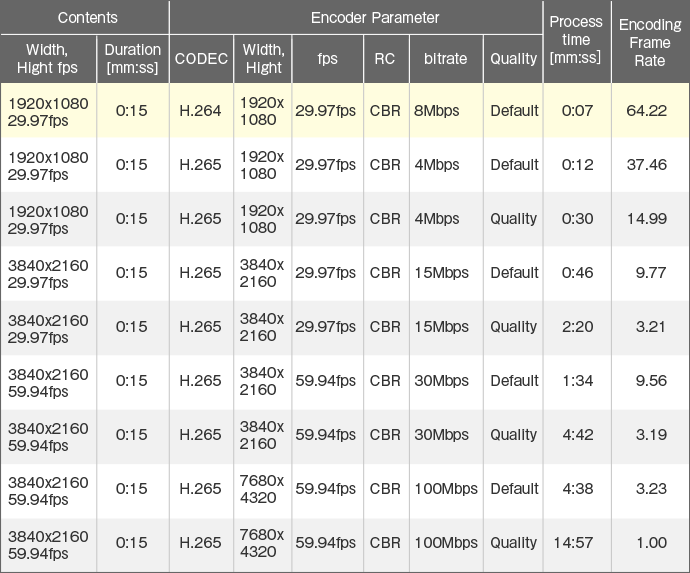Click the 1:34 process time cell

coord(577,381)
